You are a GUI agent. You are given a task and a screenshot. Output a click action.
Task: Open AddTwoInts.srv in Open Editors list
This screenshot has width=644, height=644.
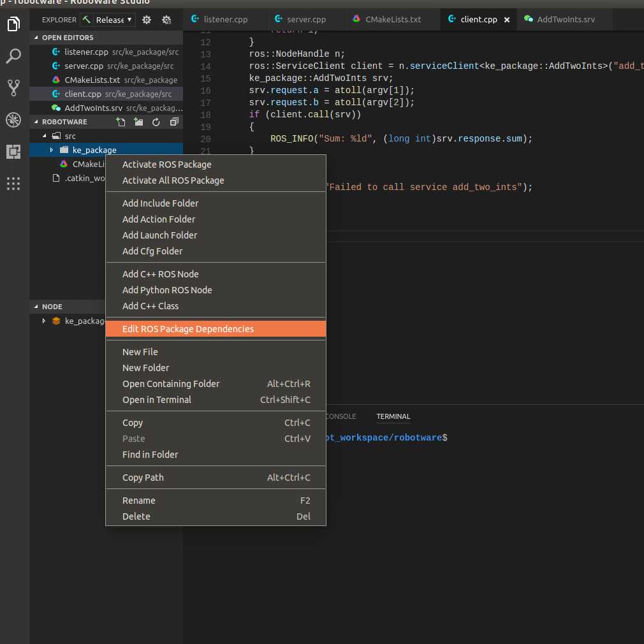[x=106, y=108]
